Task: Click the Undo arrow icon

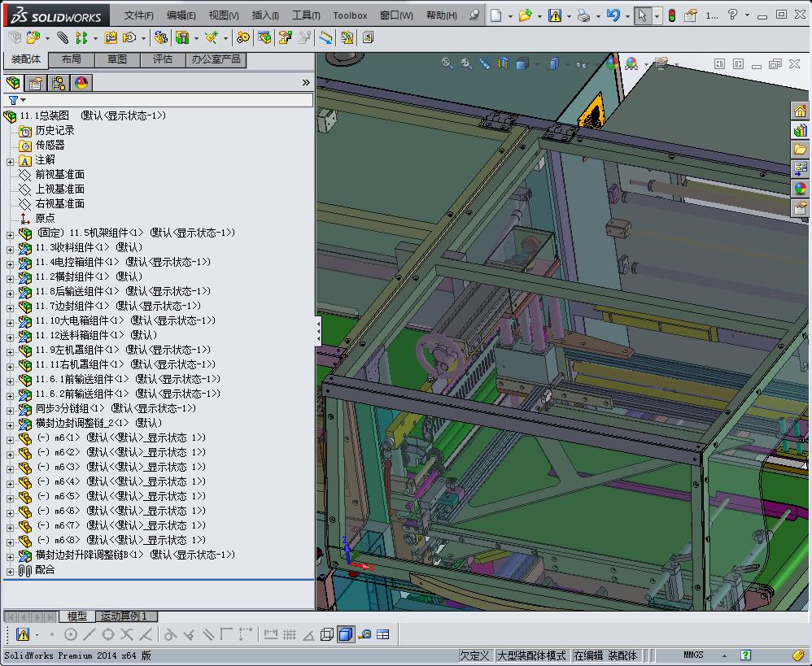Action: pos(613,15)
